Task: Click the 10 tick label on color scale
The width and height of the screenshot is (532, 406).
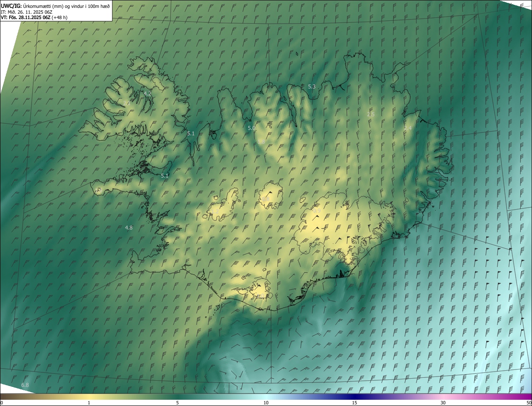Action: click(x=266, y=403)
